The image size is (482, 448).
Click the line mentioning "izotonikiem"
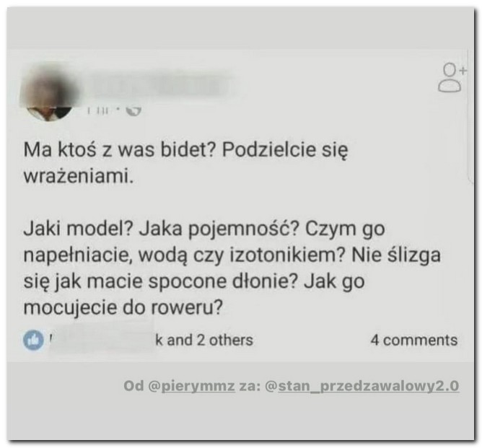[232, 255]
